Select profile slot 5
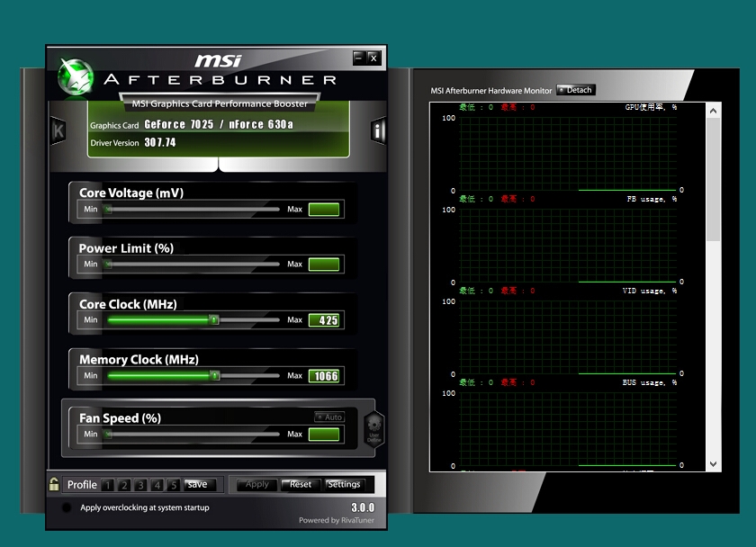 coord(174,485)
